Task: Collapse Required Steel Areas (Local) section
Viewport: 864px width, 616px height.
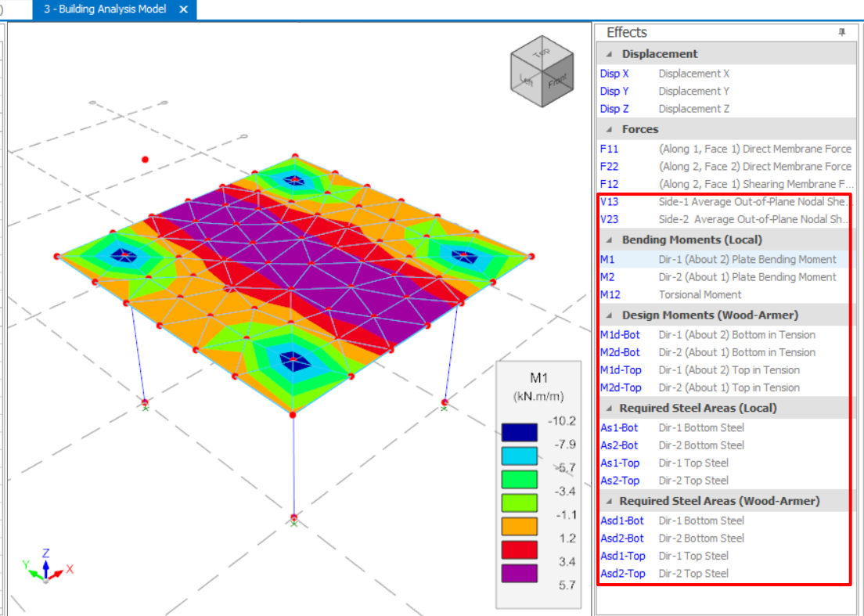Action: coord(609,408)
